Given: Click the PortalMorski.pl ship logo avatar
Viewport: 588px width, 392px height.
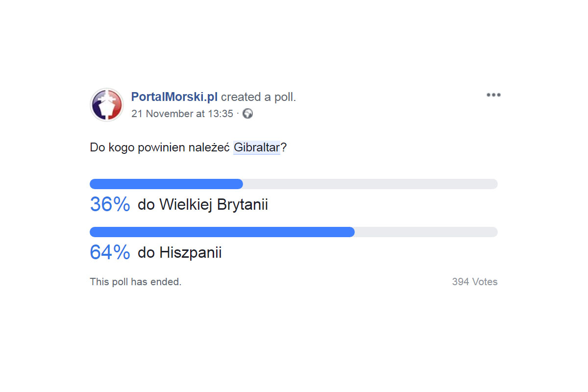Looking at the screenshot, I should (x=107, y=105).
